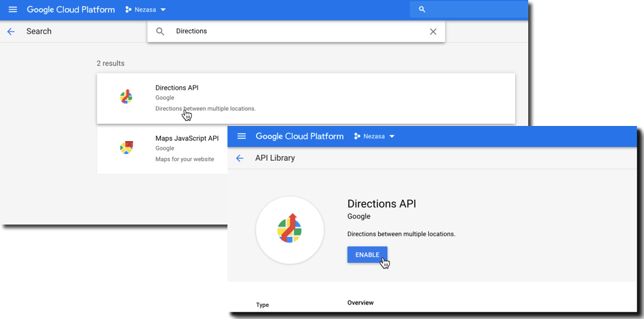Screen dimensions: 644x319
Task: Open hamburger menu in API Library window
Action: point(242,136)
